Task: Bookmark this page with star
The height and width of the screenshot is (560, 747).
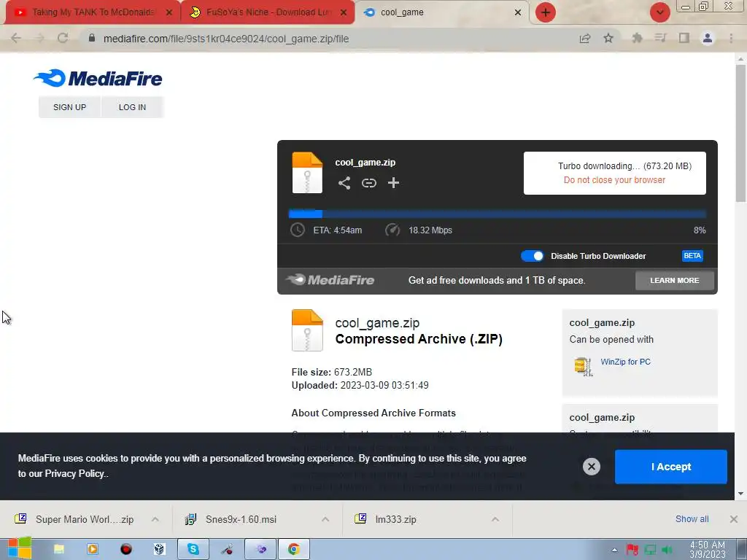Action: click(608, 38)
